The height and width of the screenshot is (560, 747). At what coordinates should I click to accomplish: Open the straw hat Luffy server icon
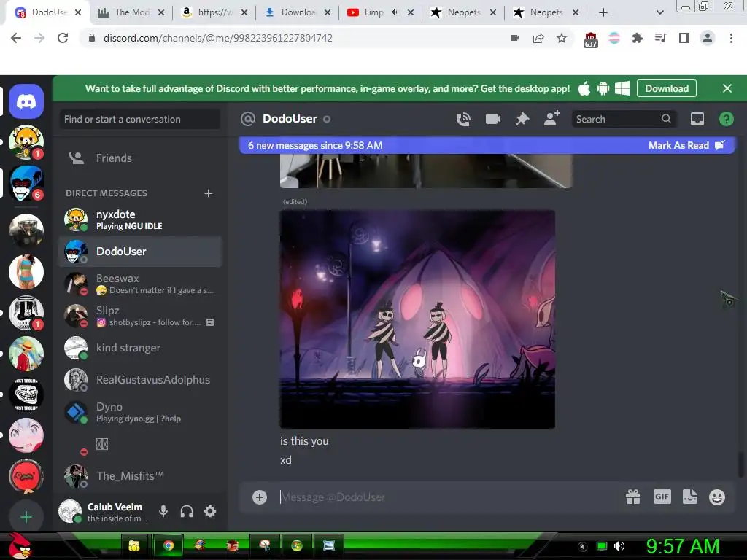26,354
